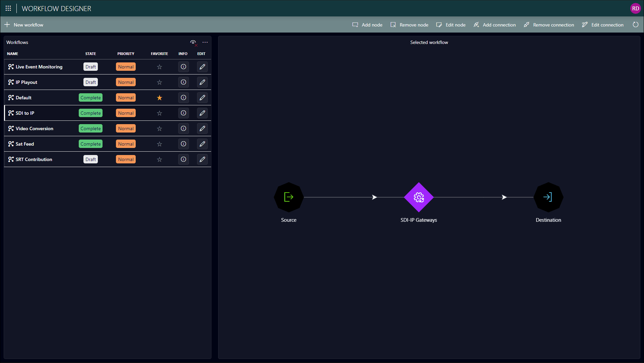Click the Draft badge for SRT Contribution

click(90, 159)
